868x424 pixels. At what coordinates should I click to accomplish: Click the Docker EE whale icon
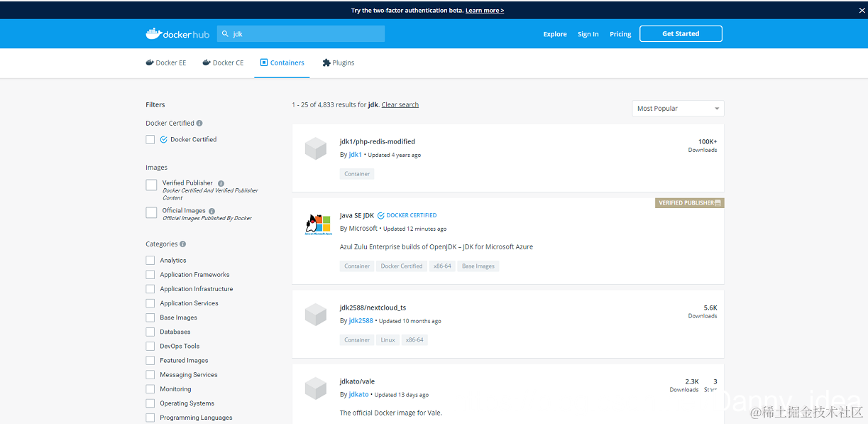[x=150, y=62]
